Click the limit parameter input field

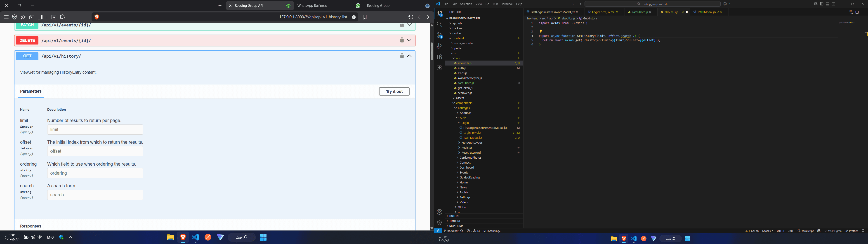click(95, 130)
